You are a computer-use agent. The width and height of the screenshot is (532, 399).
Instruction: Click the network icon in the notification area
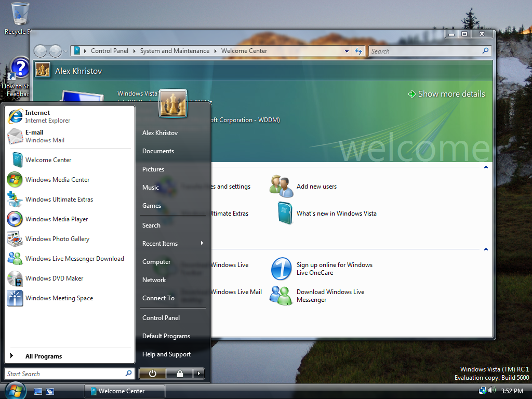pos(481,391)
